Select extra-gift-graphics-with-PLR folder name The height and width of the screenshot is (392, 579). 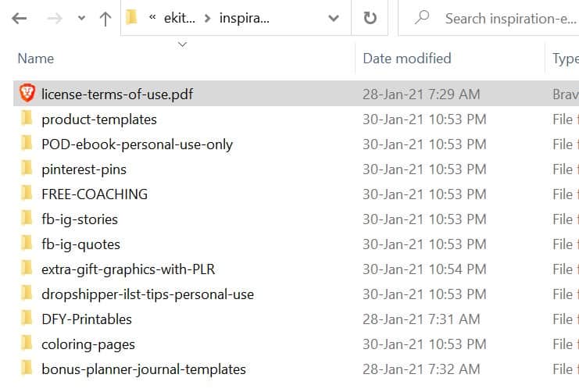pyautogui.click(x=128, y=269)
